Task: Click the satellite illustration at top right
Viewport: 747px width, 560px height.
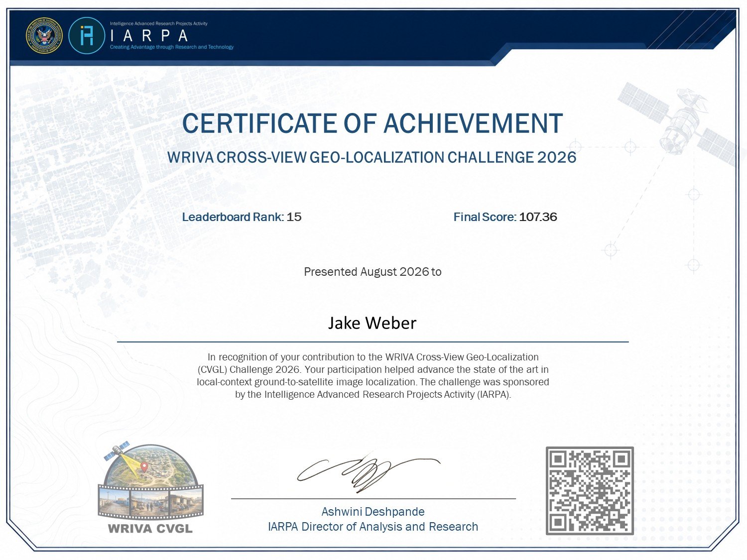Action: coord(681,122)
